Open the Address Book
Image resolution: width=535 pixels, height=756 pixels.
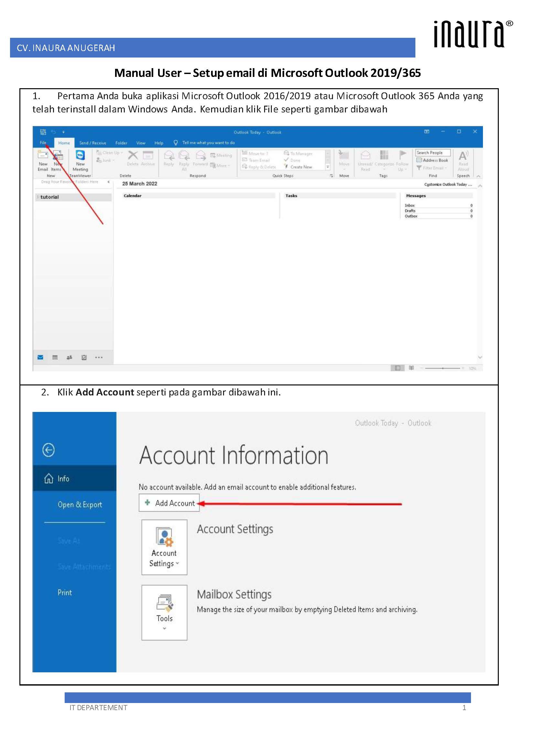[x=432, y=160]
